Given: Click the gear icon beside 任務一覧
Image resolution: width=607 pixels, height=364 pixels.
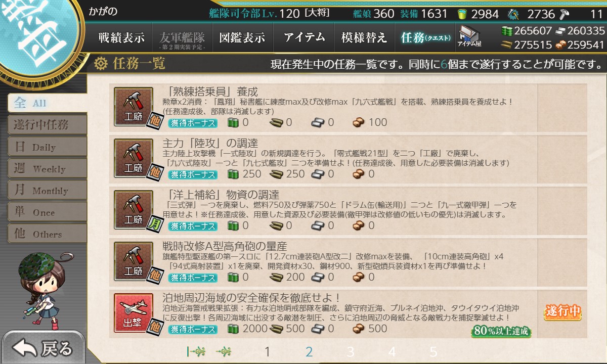Looking at the screenshot, I should [101, 63].
